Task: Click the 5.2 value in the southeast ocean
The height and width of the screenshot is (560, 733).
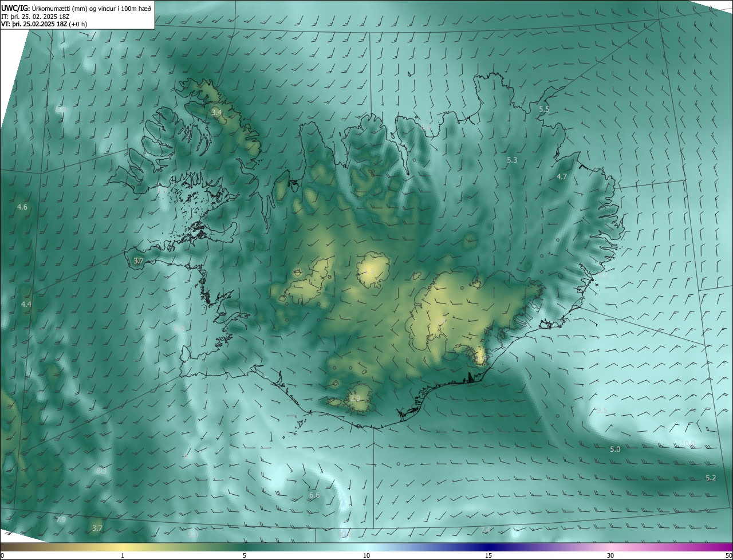Action: click(711, 478)
